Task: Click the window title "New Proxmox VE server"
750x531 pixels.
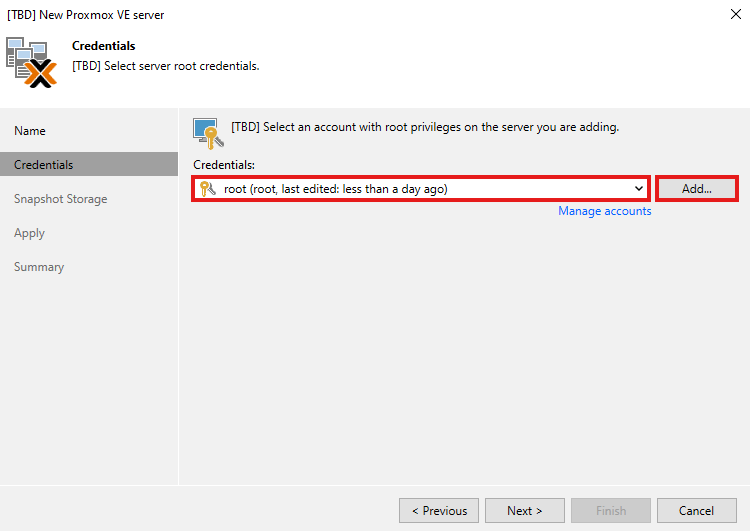Action: [x=85, y=15]
